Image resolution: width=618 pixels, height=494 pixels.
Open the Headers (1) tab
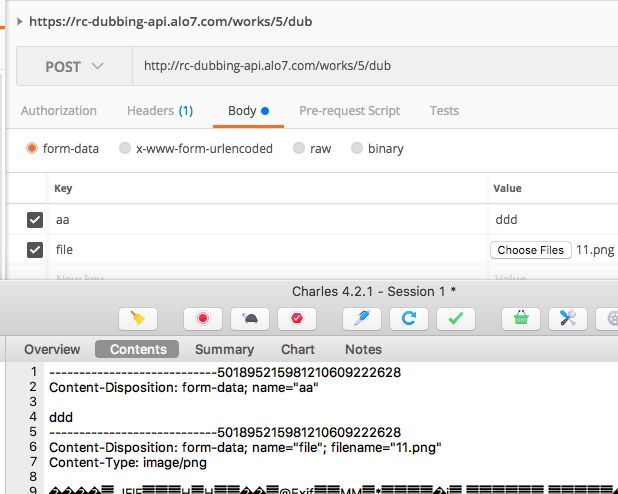(160, 111)
